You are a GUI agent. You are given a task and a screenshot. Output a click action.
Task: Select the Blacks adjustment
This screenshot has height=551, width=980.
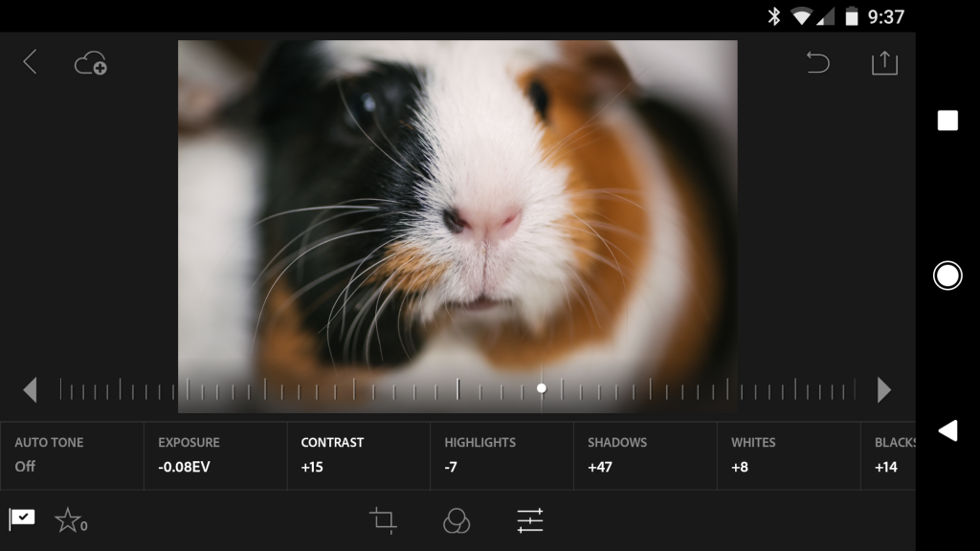(888, 455)
